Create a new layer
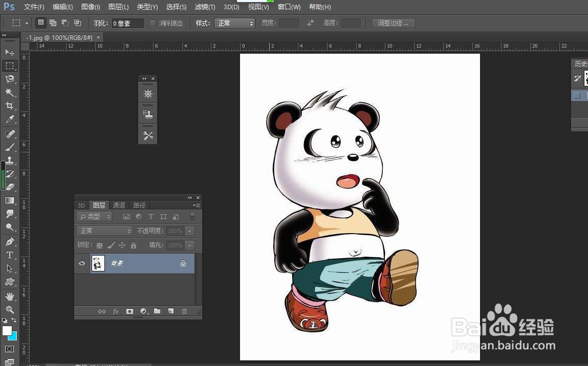 [x=171, y=311]
